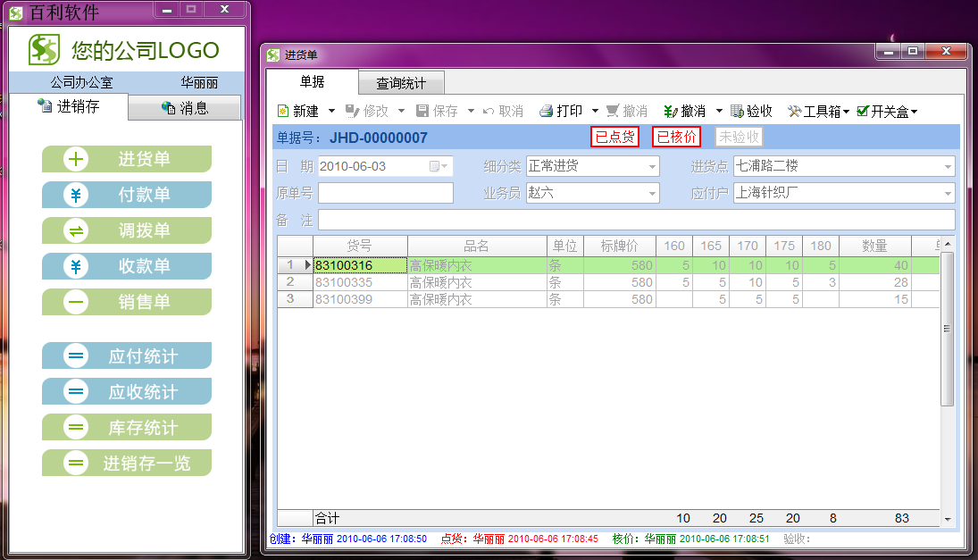Screen dimensions: 978x560
Task: Open 销售单 with the minus icon
Action: pyautogui.click(x=77, y=302)
